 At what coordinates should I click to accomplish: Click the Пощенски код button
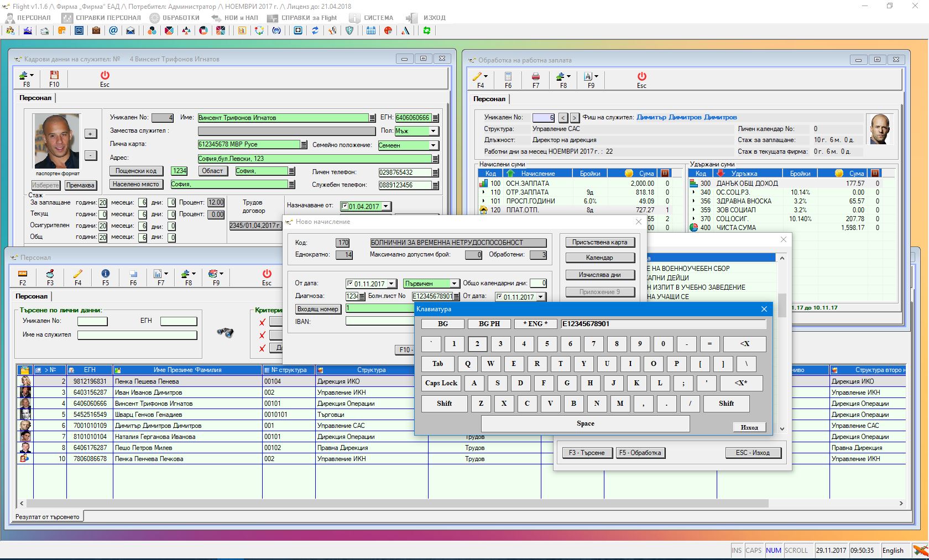[136, 171]
